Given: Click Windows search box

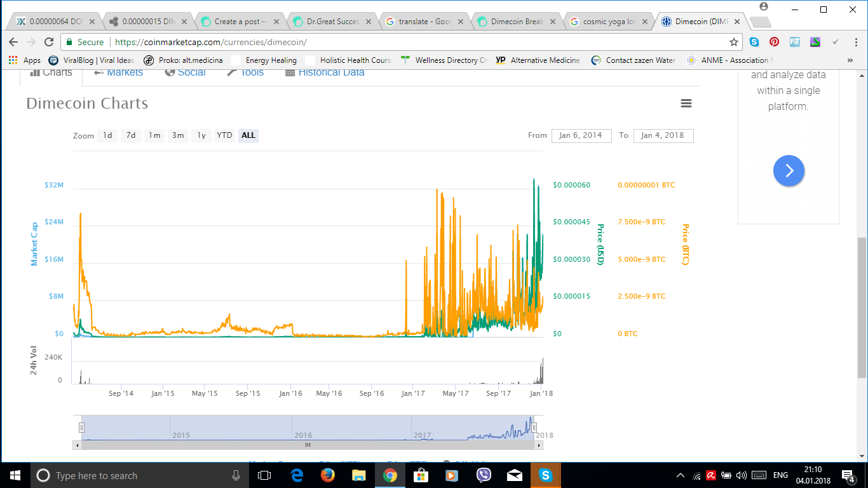Looking at the screenshot, I should pos(140,475).
